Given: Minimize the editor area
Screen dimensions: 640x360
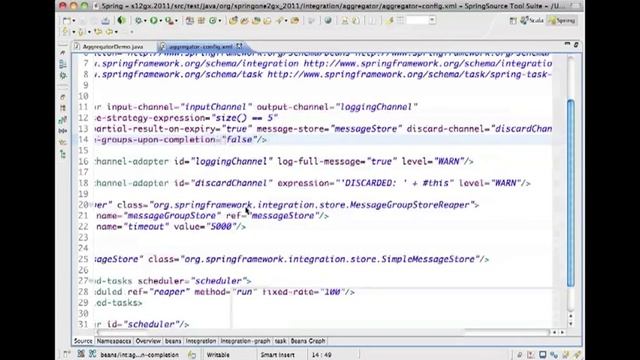Looking at the screenshot, I should (567, 44).
